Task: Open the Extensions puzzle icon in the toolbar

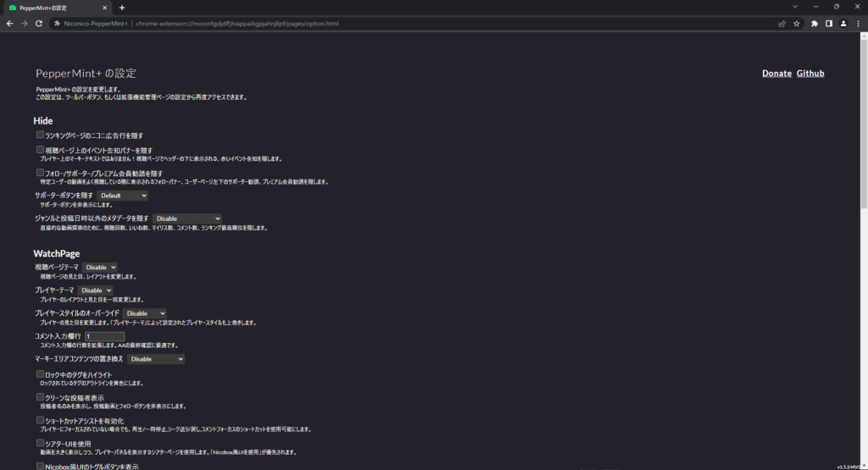Action: (815, 24)
